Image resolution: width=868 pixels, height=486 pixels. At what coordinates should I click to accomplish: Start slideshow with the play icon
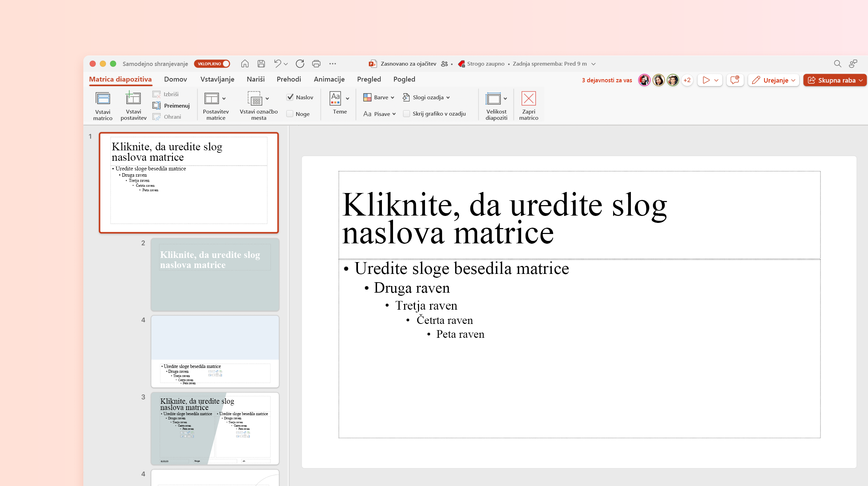pyautogui.click(x=706, y=80)
